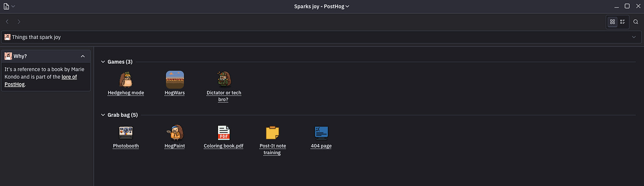Click the HogPaint label
This screenshot has width=644, height=186.
pyautogui.click(x=175, y=146)
